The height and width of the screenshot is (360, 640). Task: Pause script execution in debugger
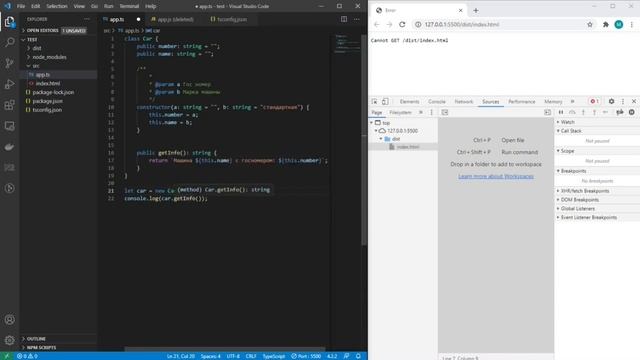[x=561, y=112]
